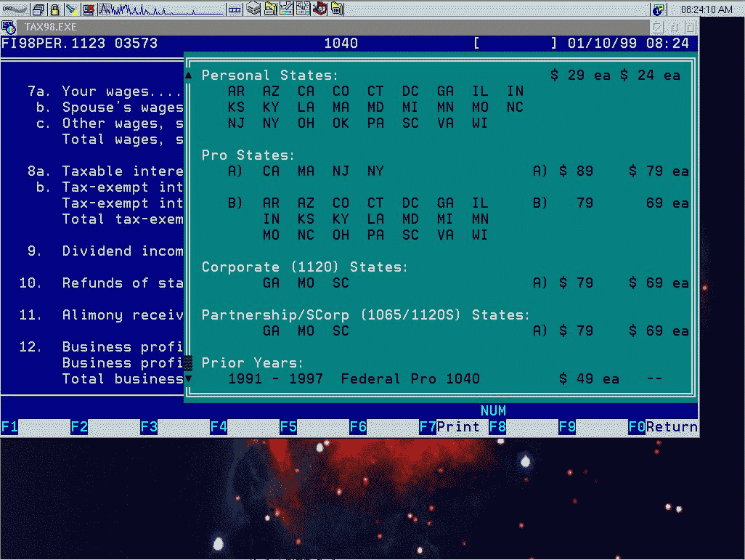The height and width of the screenshot is (560, 745).
Task: Click the flashlight find icon
Action: click(x=72, y=9)
